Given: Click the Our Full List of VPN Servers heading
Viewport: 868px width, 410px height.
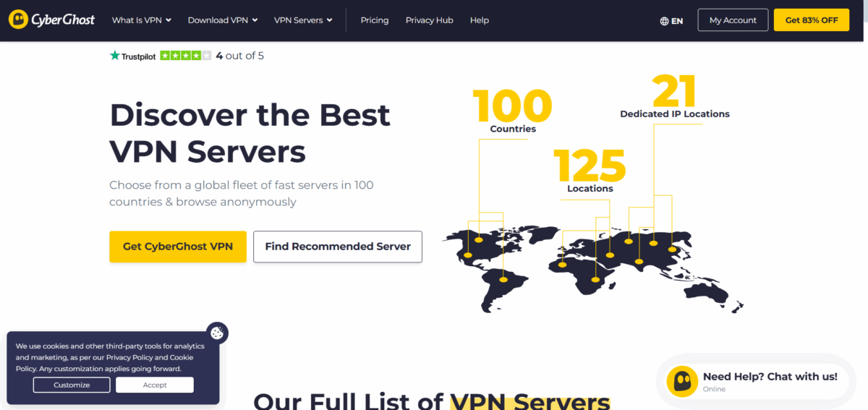Looking at the screenshot, I should (432, 401).
